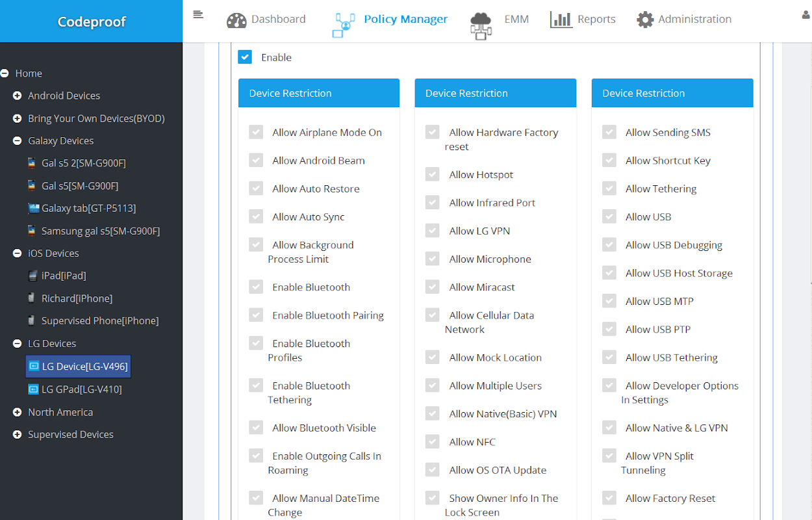Expand the North America node

[x=17, y=412]
